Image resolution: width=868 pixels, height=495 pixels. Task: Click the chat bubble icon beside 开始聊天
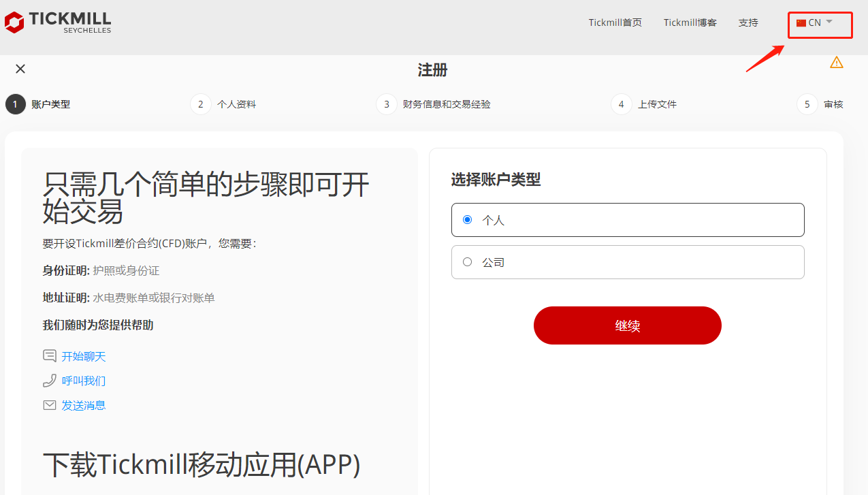[50, 356]
